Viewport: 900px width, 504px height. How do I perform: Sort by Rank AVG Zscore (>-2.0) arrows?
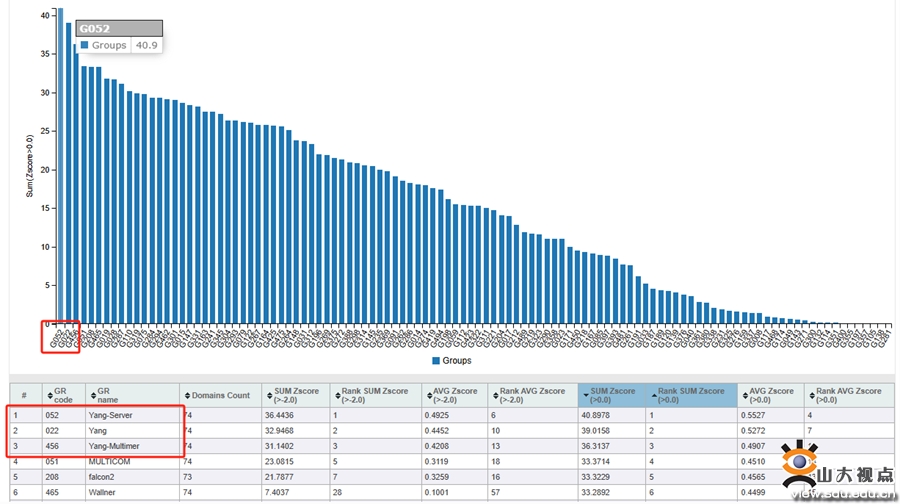tap(495, 396)
